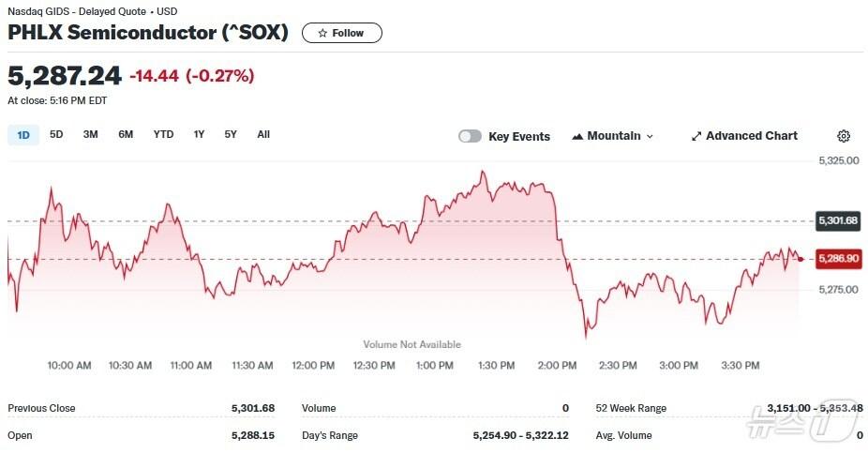868x453 pixels.
Task: Click the Mountain chart type icon
Action: [577, 136]
